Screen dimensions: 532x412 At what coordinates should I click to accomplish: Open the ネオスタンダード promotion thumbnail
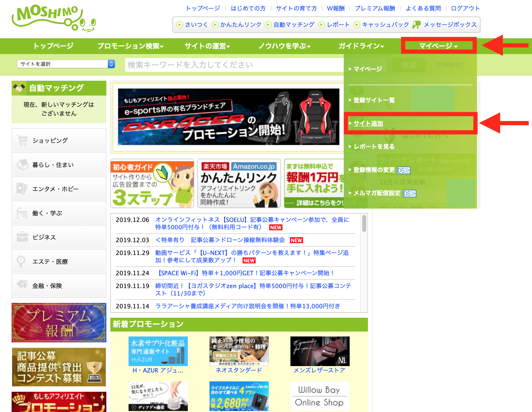[x=239, y=351]
